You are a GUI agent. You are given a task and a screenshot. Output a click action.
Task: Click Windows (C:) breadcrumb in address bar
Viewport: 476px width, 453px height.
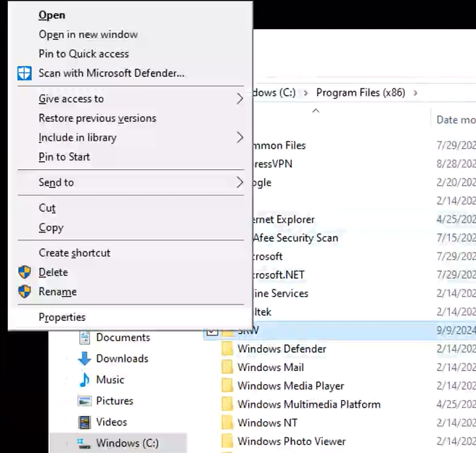point(274,93)
